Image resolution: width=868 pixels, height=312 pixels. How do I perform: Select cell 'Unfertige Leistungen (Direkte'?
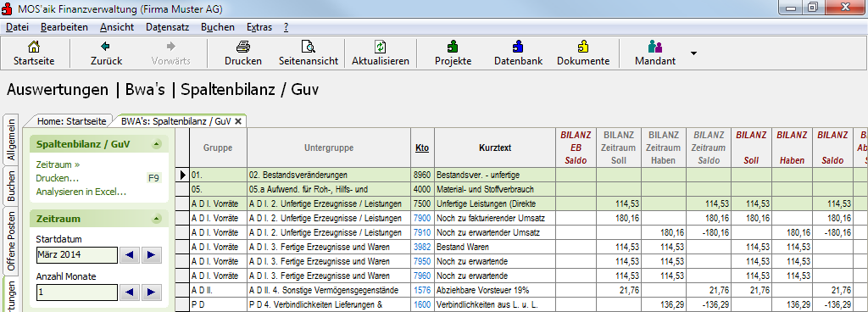(x=495, y=203)
